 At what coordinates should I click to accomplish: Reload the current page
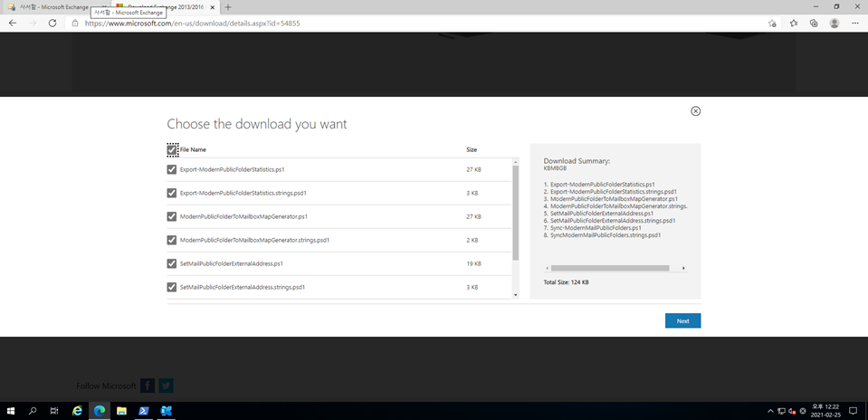coord(52,24)
